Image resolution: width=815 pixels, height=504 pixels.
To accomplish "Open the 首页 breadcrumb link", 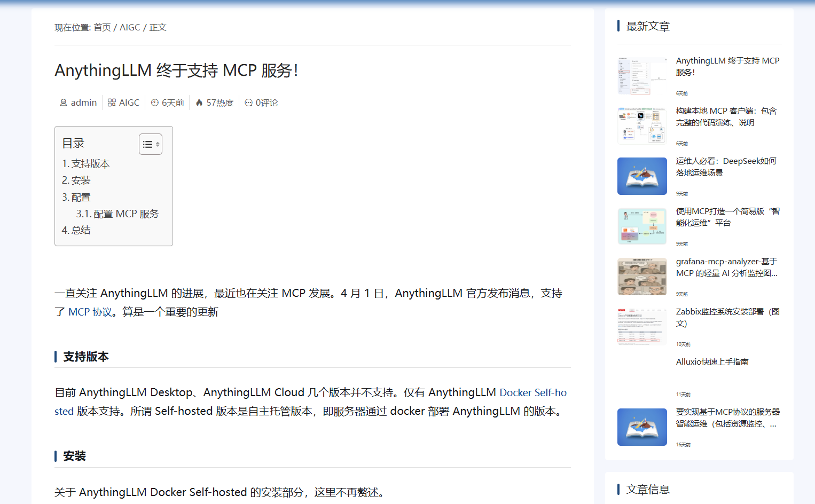I will 102,27.
